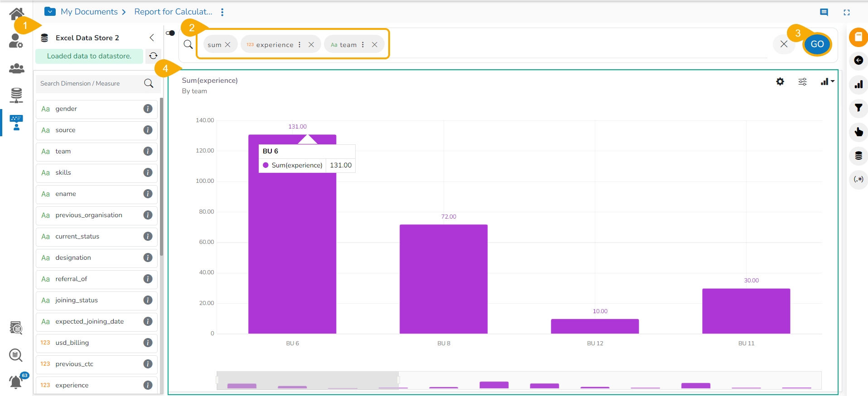
Task: Open chart properties sliders icon
Action: (x=802, y=81)
